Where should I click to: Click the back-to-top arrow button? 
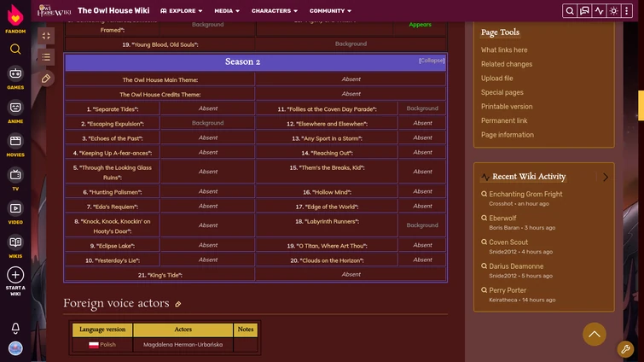click(x=595, y=334)
